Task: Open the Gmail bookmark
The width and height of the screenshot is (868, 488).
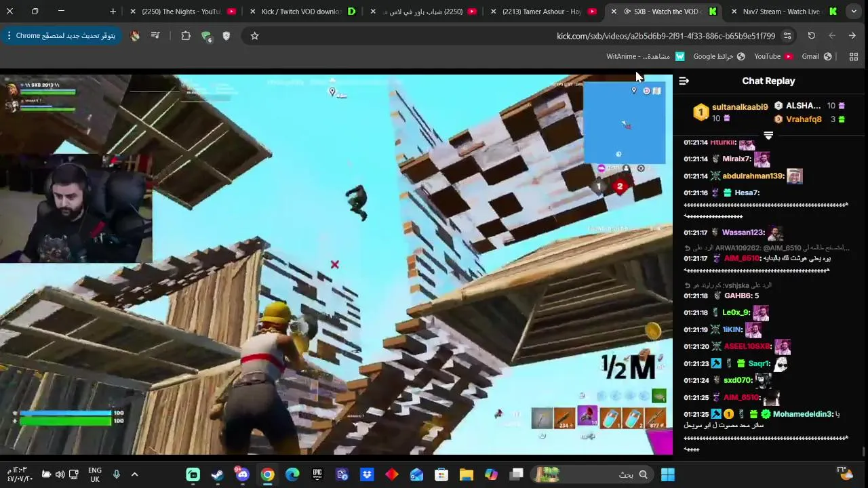Action: [x=816, y=56]
